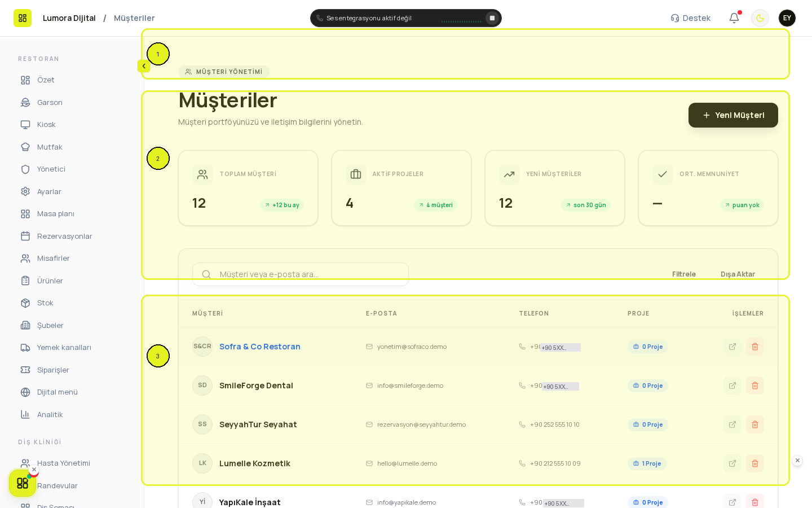Open Dışa Aktar export option
The width and height of the screenshot is (812, 508).
click(738, 274)
